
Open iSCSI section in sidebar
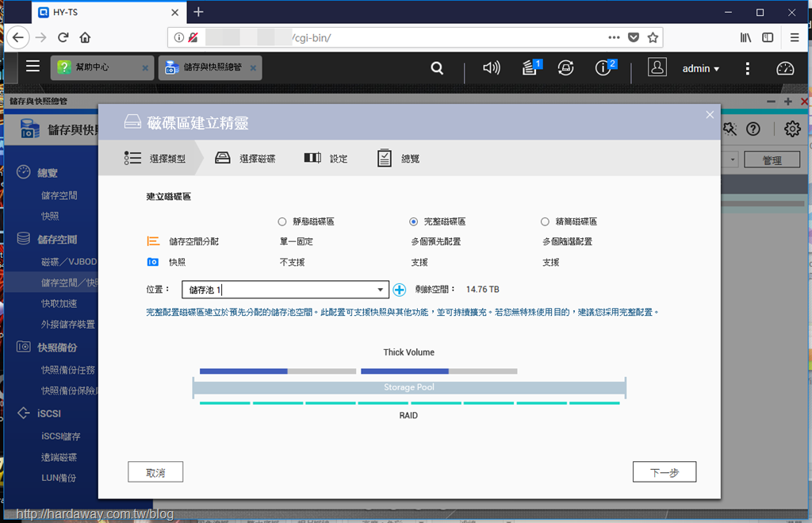[x=48, y=413]
